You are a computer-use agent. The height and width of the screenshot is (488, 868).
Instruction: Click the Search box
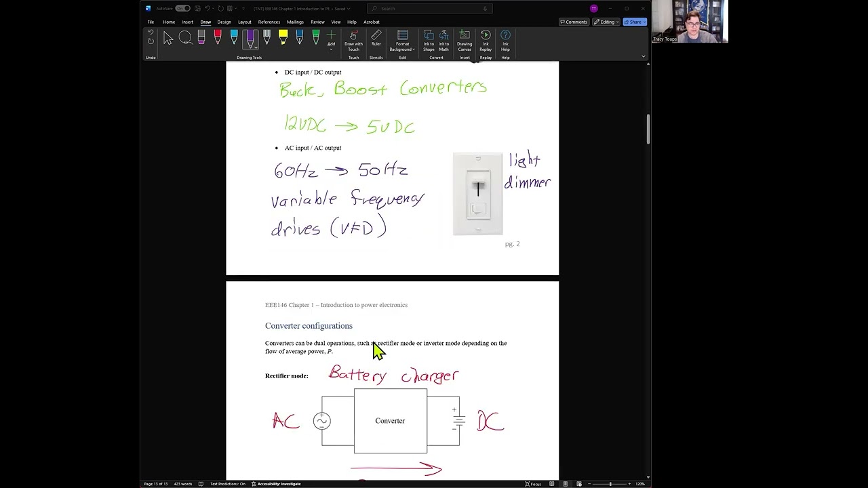tap(430, 9)
